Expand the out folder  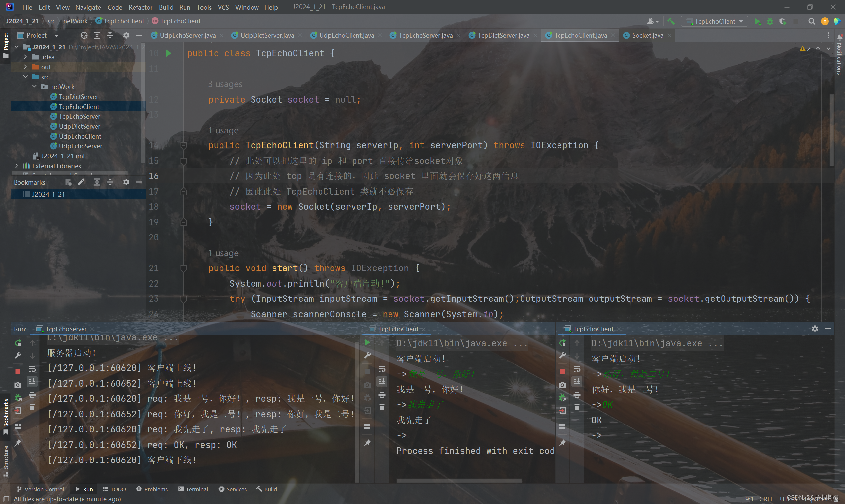25,67
